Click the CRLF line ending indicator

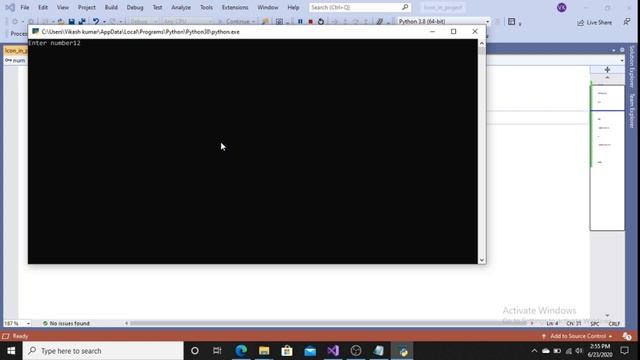click(x=614, y=324)
